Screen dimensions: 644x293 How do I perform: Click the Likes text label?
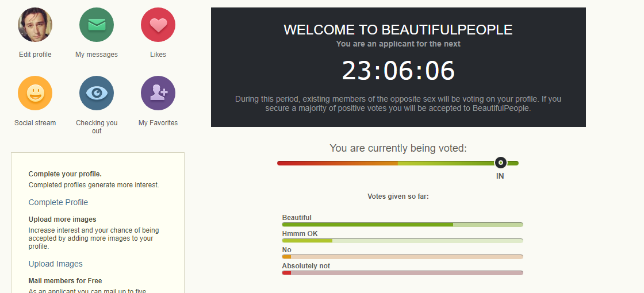pos(158,55)
